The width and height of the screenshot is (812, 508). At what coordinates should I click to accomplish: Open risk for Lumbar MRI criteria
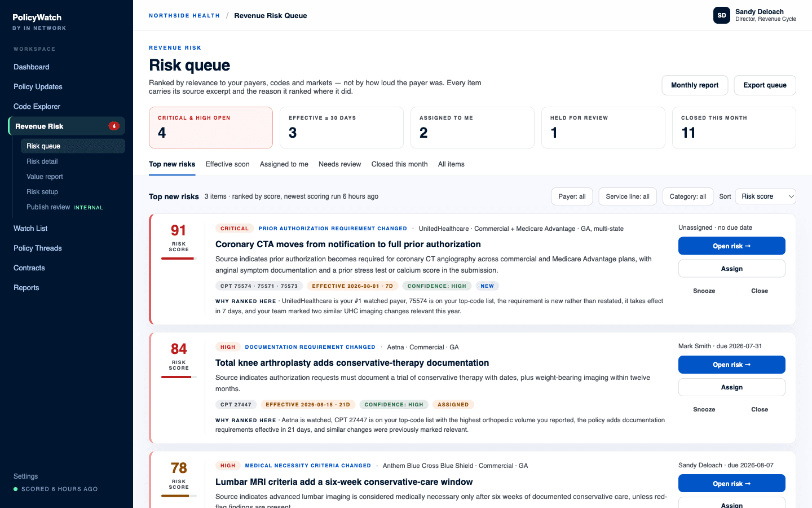click(x=732, y=484)
